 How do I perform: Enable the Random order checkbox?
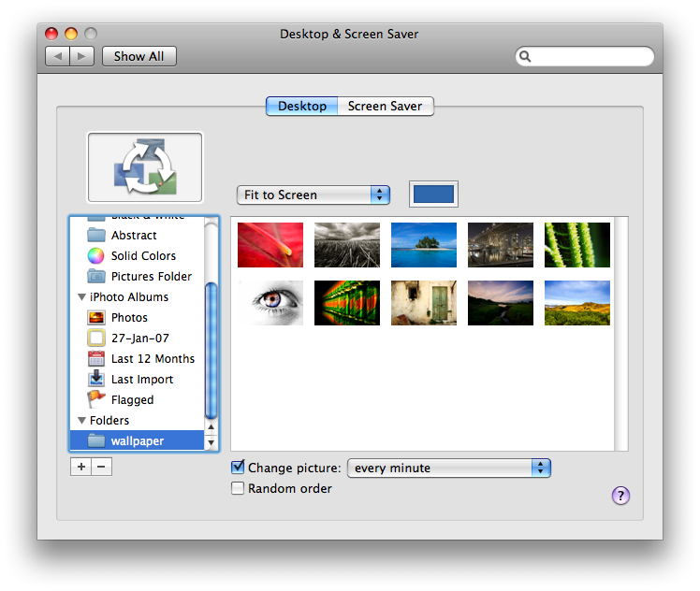point(238,488)
